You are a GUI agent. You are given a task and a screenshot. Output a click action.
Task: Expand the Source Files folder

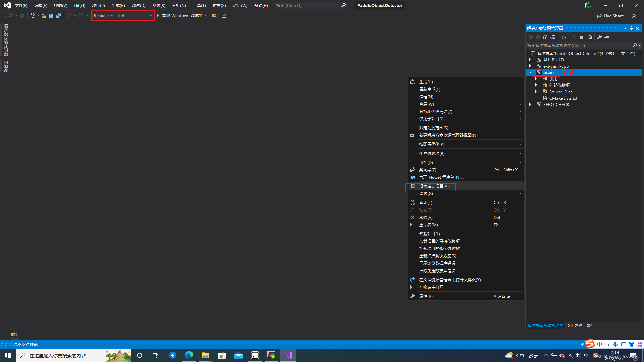coord(536,92)
